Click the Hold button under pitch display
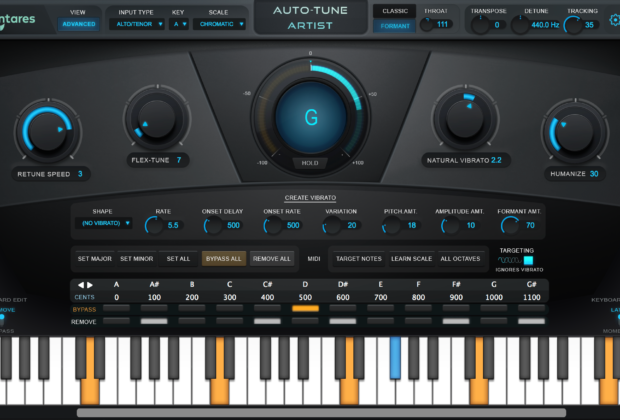620x420 pixels. coord(310,163)
